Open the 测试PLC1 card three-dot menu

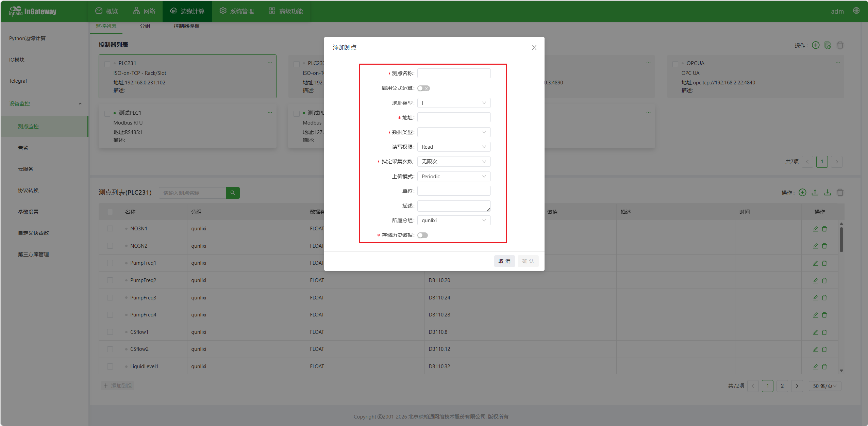click(x=270, y=113)
